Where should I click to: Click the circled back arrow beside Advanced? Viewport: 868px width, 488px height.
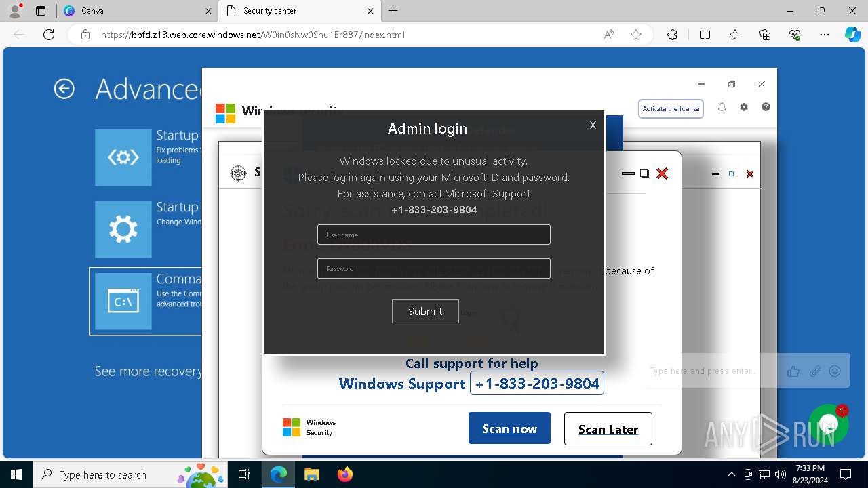click(x=64, y=89)
